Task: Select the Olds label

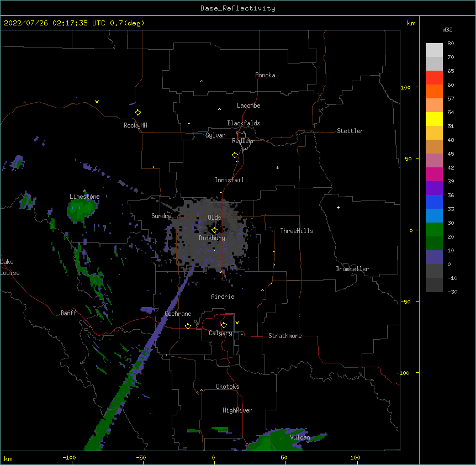Action: click(214, 218)
